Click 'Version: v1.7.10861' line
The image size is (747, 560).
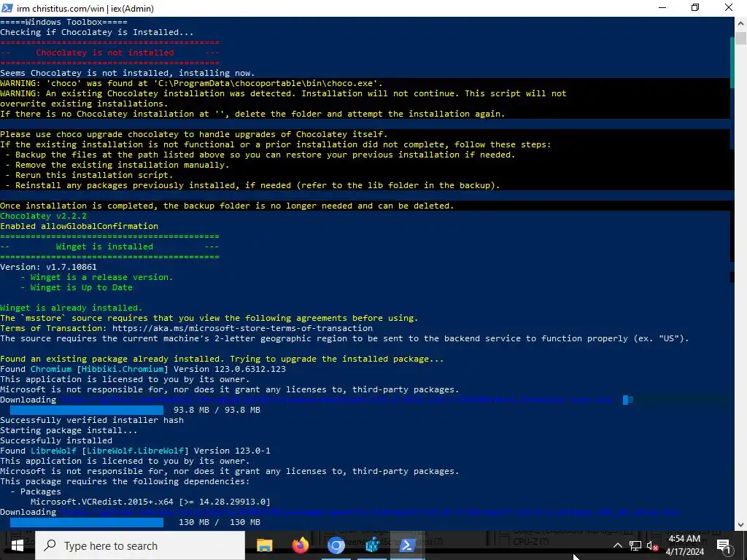[x=48, y=267]
